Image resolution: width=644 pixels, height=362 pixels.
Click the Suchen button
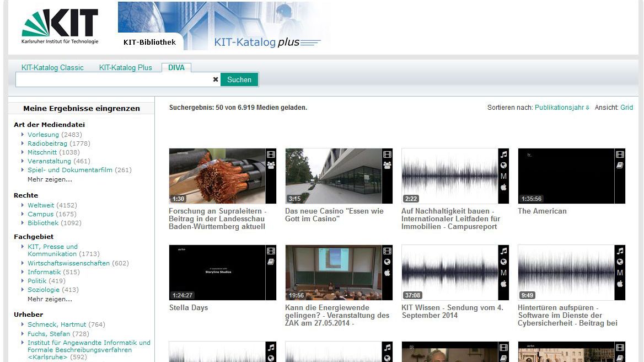coord(239,79)
